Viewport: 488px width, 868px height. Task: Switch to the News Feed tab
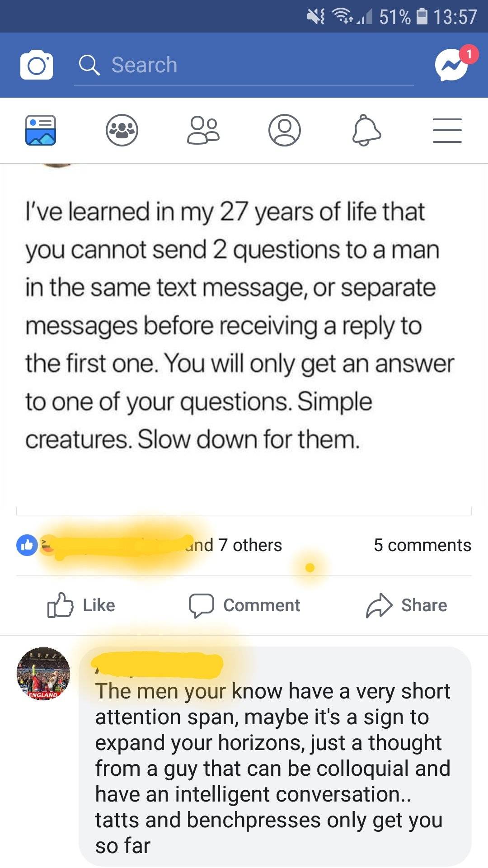pyautogui.click(x=41, y=130)
